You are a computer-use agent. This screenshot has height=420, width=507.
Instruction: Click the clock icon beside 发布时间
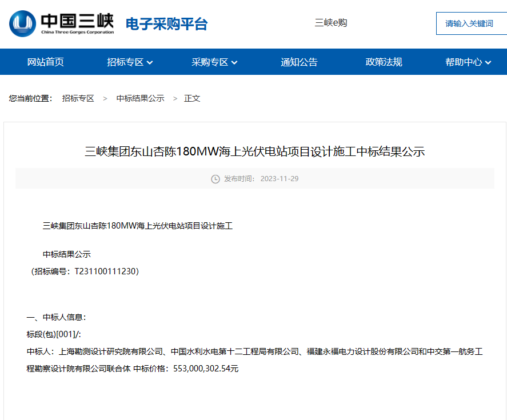215,179
